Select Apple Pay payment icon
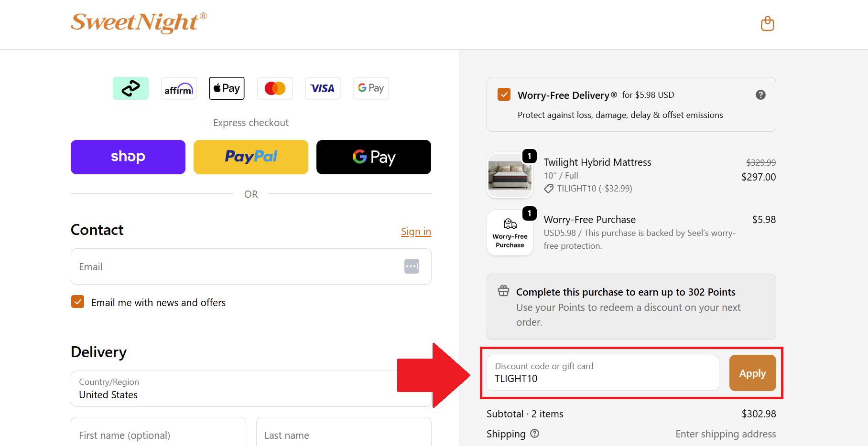The image size is (868, 446). pos(227,88)
